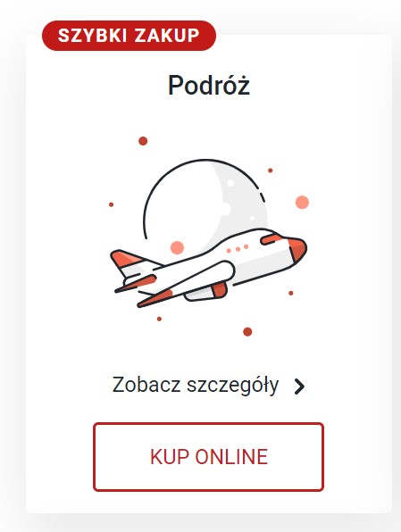The height and width of the screenshot is (532, 401).
Task: Select the SZYBKI ZAKUP badge
Action: tap(129, 36)
